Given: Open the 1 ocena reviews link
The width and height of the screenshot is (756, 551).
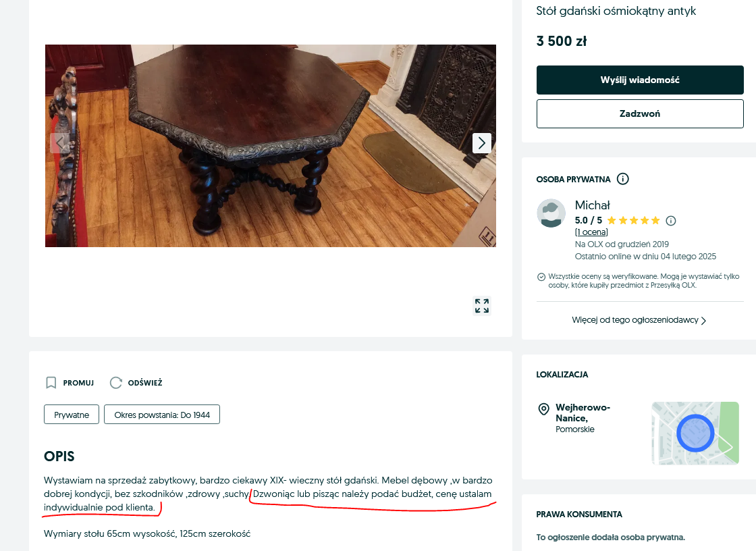Looking at the screenshot, I should coord(591,232).
